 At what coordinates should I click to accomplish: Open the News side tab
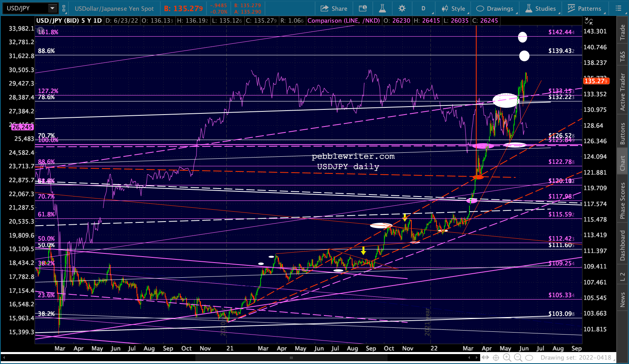tap(623, 300)
